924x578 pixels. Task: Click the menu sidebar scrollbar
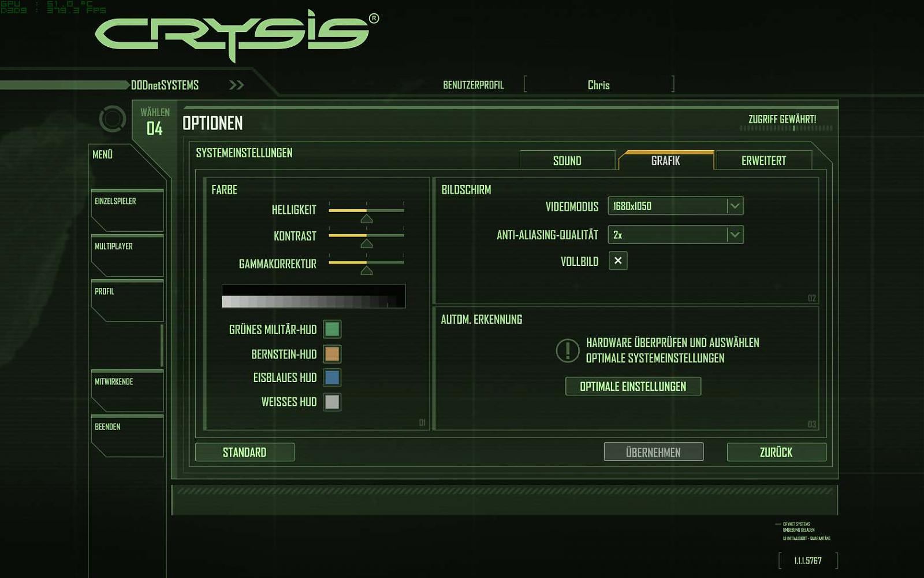(x=162, y=345)
